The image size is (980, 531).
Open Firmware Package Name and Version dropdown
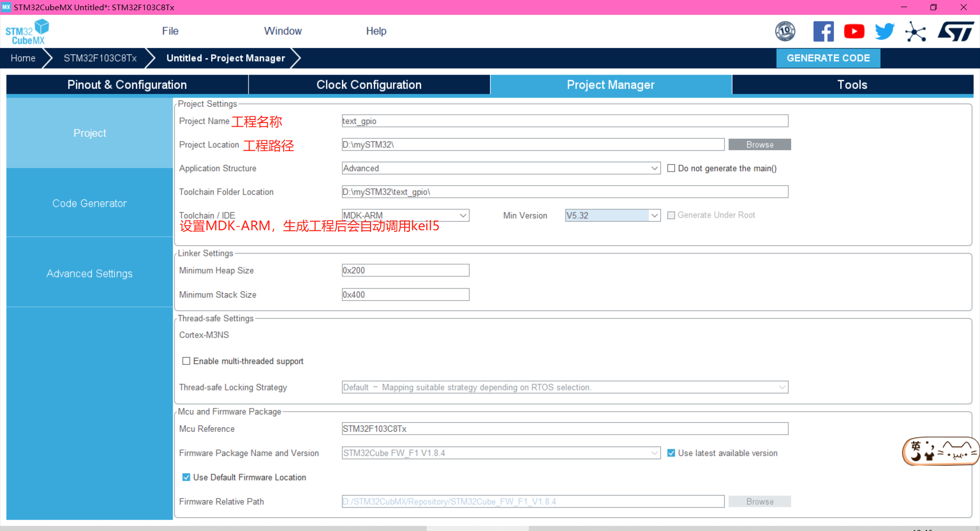[x=501, y=453]
